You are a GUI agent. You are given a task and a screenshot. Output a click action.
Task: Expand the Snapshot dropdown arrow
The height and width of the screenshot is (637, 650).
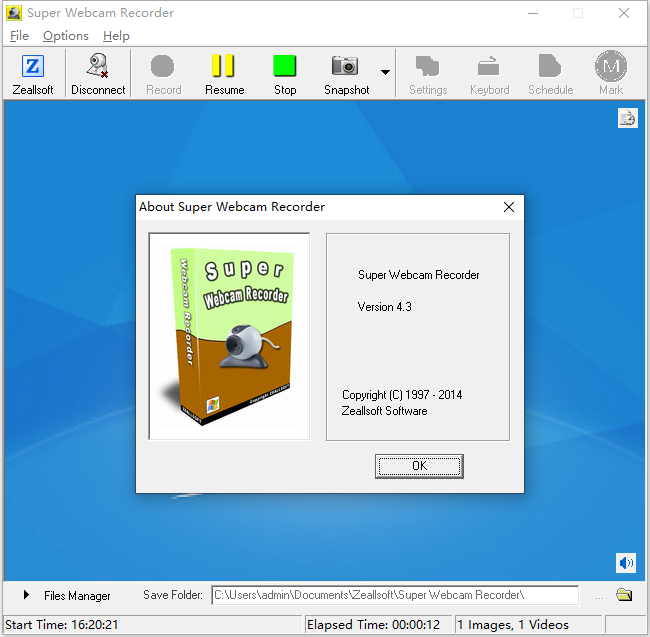[x=385, y=73]
